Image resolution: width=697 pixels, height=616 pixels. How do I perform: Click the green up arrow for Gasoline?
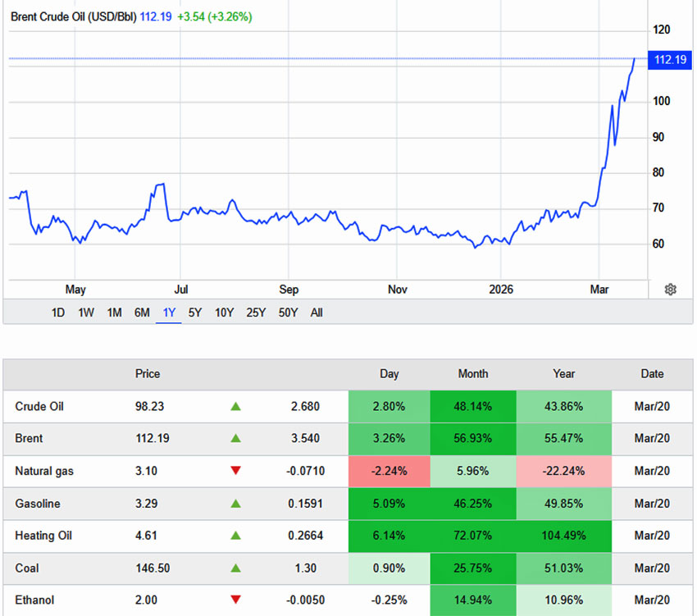coord(235,504)
